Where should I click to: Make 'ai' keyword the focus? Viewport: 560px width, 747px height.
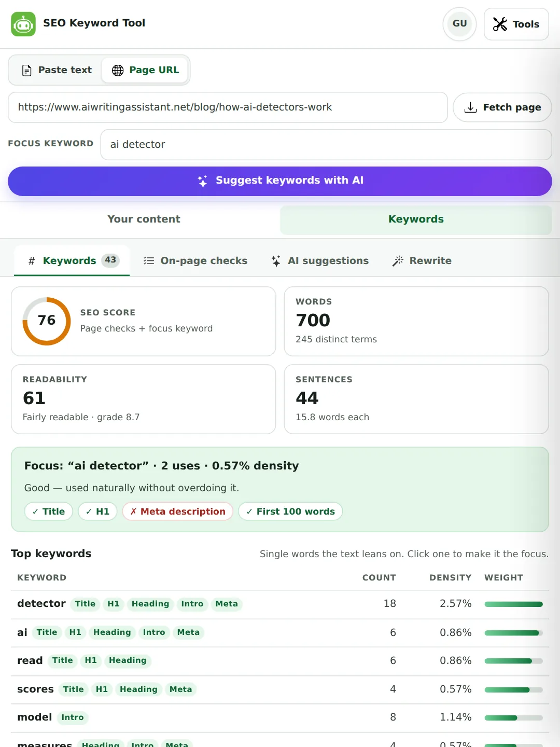point(22,632)
